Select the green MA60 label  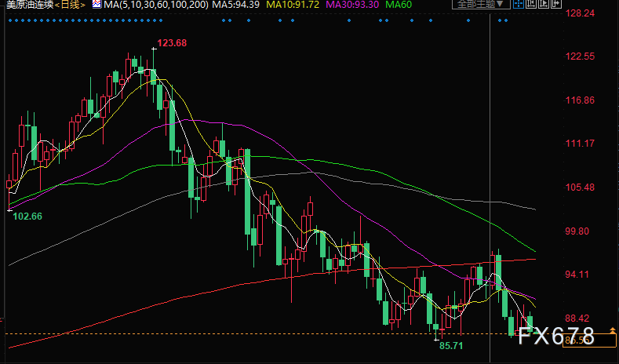399,5
